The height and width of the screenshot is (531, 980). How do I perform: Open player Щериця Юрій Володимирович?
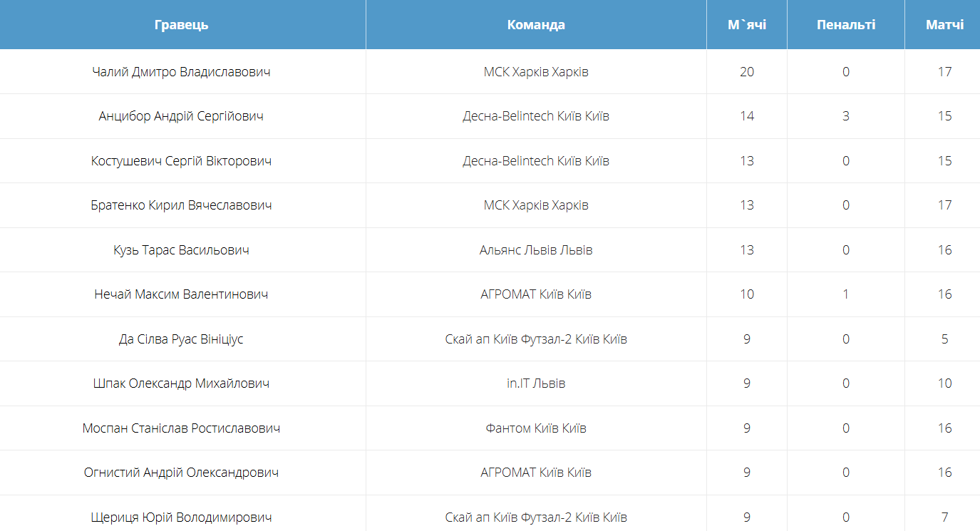click(x=182, y=517)
